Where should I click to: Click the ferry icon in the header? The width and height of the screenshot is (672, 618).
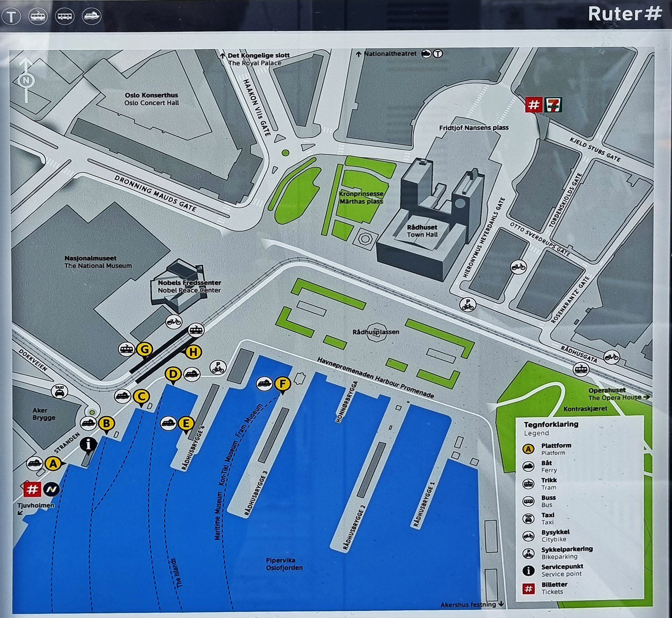[x=92, y=16]
